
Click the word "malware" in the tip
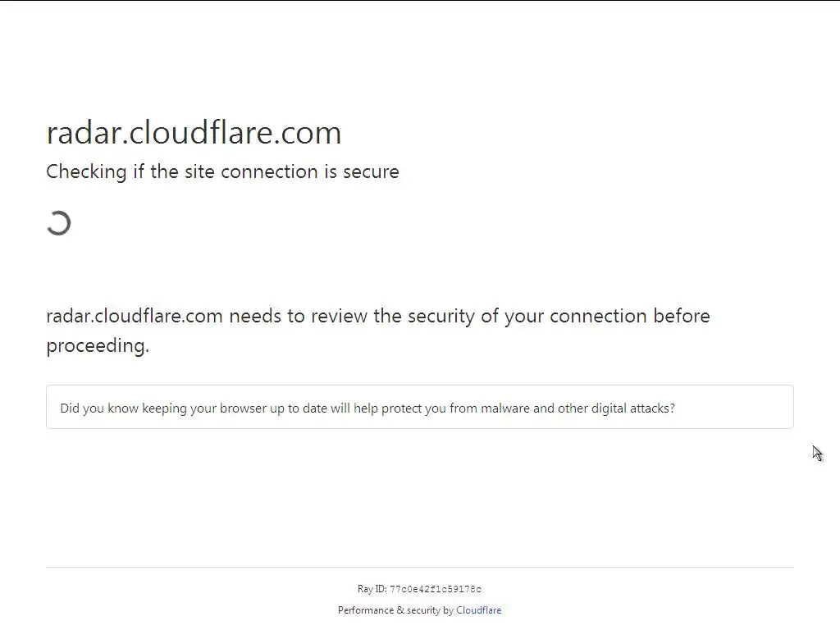(x=504, y=409)
